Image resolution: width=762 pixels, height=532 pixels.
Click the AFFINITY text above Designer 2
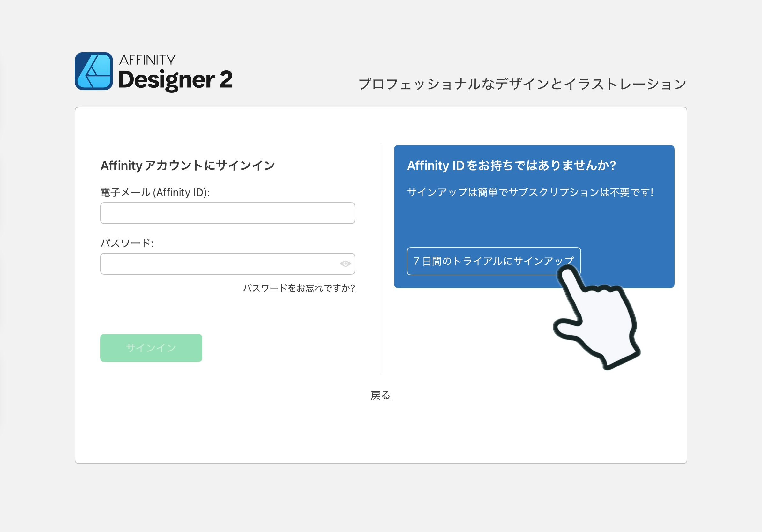tap(147, 60)
